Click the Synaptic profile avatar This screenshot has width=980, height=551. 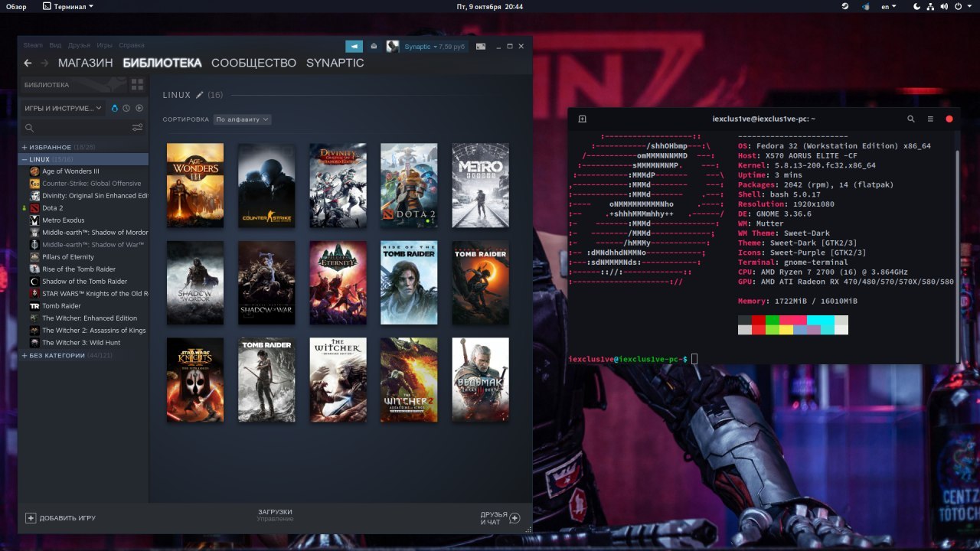(x=392, y=46)
